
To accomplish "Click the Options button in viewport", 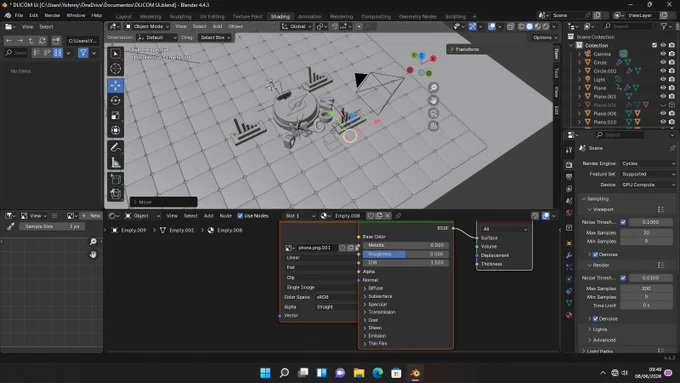I will pyautogui.click(x=545, y=37).
